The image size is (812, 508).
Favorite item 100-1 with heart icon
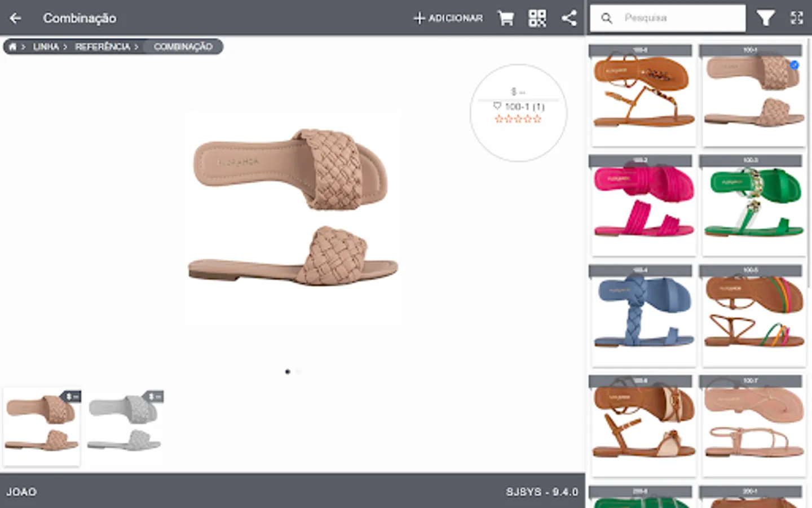click(497, 106)
